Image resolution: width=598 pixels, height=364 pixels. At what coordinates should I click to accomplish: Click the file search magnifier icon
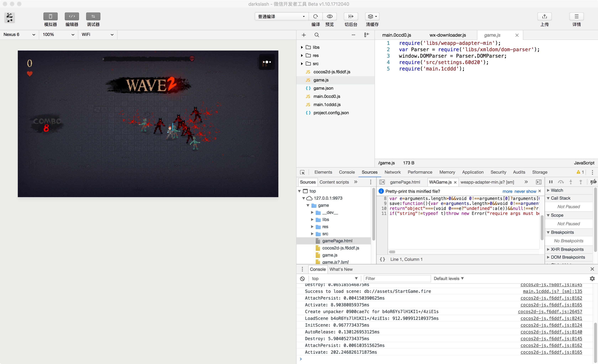coord(317,35)
